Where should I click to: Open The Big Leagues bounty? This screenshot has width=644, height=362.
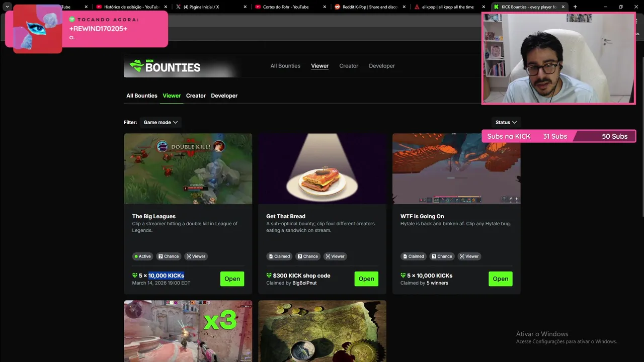tap(232, 279)
